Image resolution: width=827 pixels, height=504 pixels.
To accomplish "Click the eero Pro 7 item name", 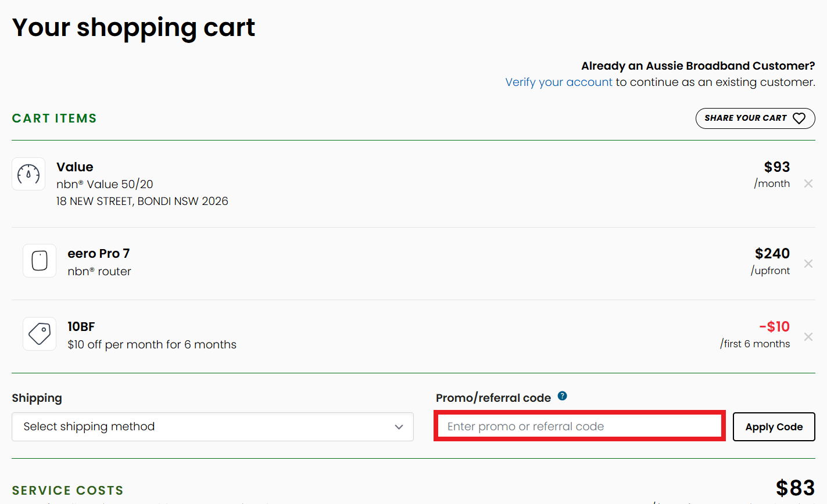I will click(99, 254).
